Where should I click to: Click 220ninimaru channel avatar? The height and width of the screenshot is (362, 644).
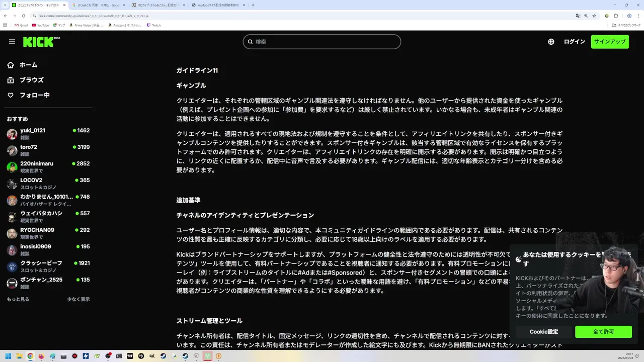click(x=12, y=167)
